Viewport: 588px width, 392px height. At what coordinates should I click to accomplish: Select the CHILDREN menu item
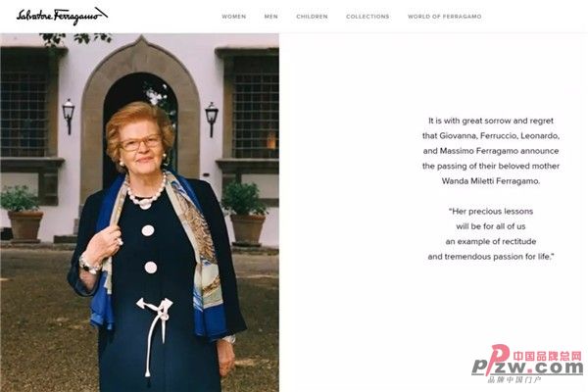point(312,17)
